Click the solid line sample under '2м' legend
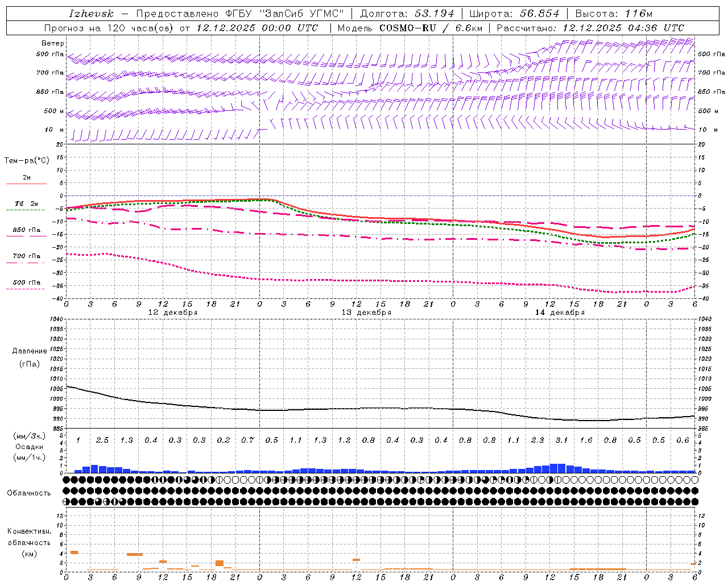The height and width of the screenshot is (582, 728). coord(26,184)
